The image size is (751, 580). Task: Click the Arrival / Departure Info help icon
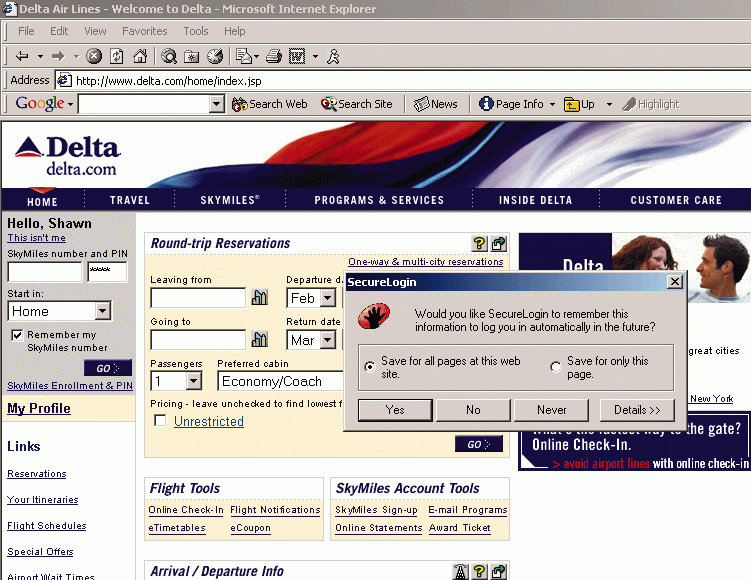(479, 571)
